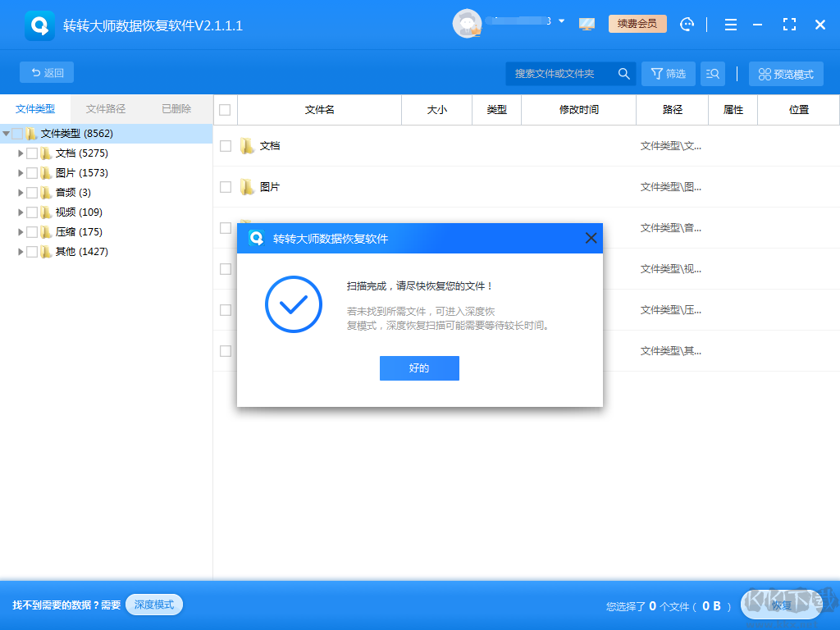Screen dimensions: 840x630
Task: Click the 续费会员 renew membership button
Action: pyautogui.click(x=637, y=24)
